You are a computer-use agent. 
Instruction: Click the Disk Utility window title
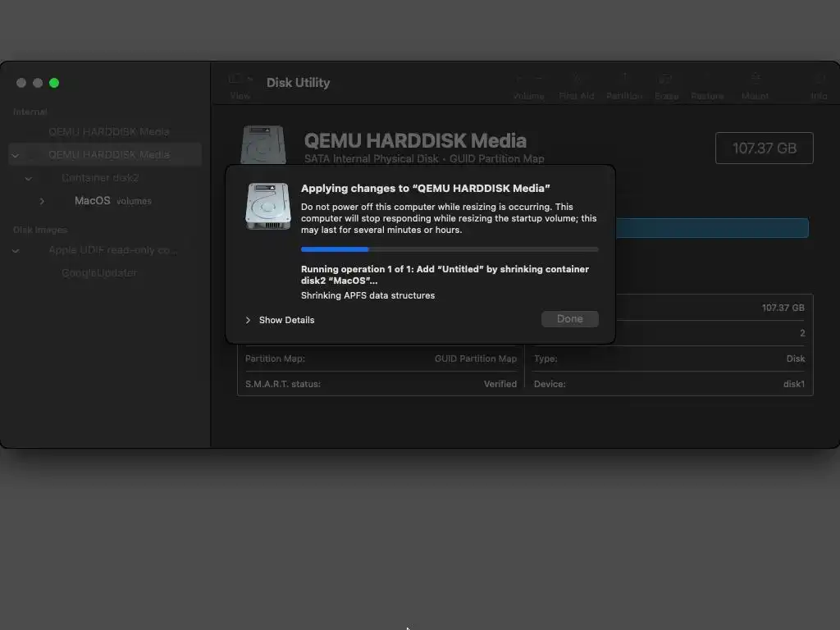299,83
